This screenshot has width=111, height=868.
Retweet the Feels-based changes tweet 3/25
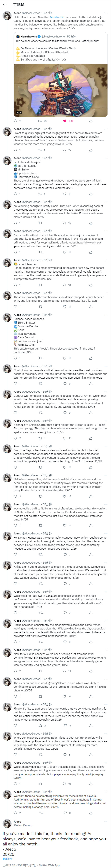(x=40, y=194)
